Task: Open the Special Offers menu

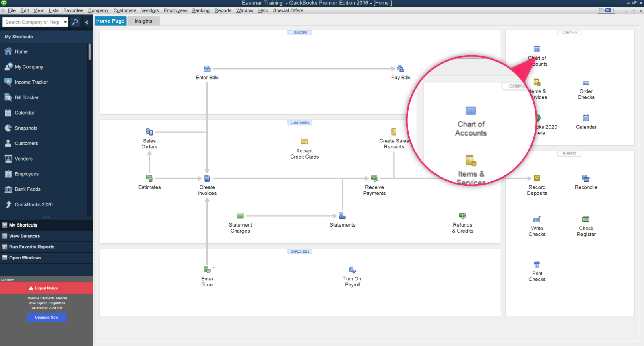Action: [x=288, y=10]
